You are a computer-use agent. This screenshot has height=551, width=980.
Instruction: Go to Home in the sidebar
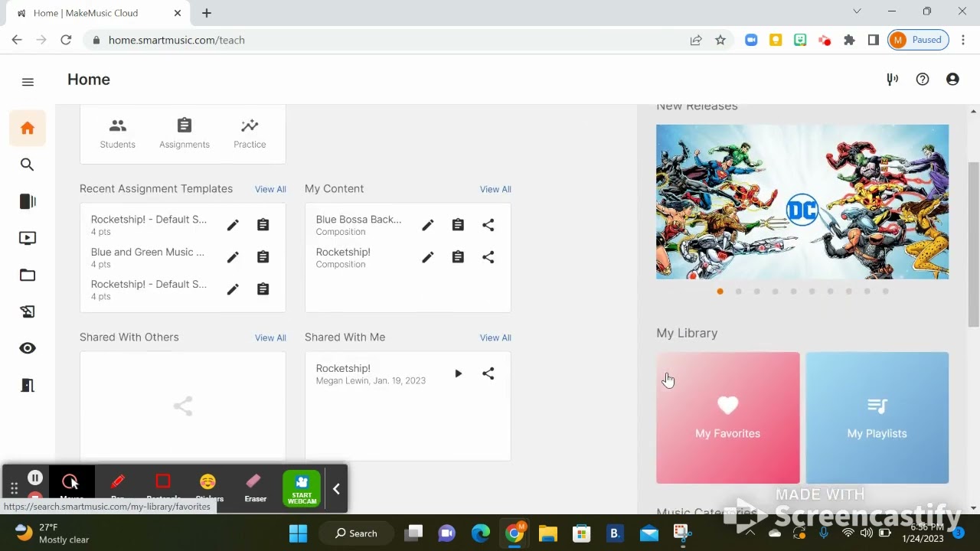click(28, 128)
